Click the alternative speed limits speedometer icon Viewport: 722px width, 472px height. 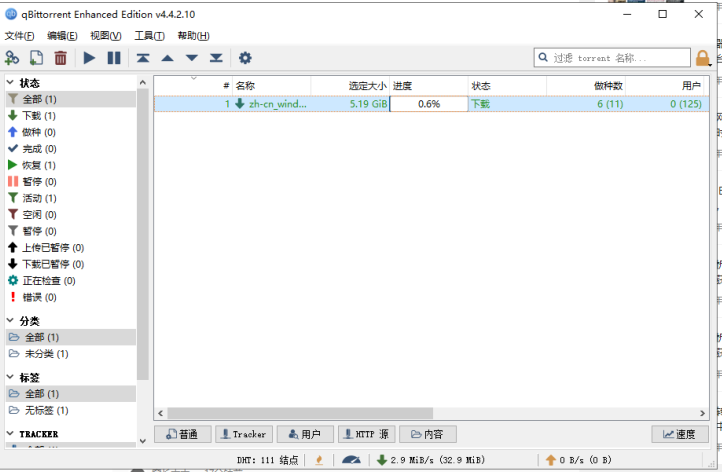pos(351,460)
